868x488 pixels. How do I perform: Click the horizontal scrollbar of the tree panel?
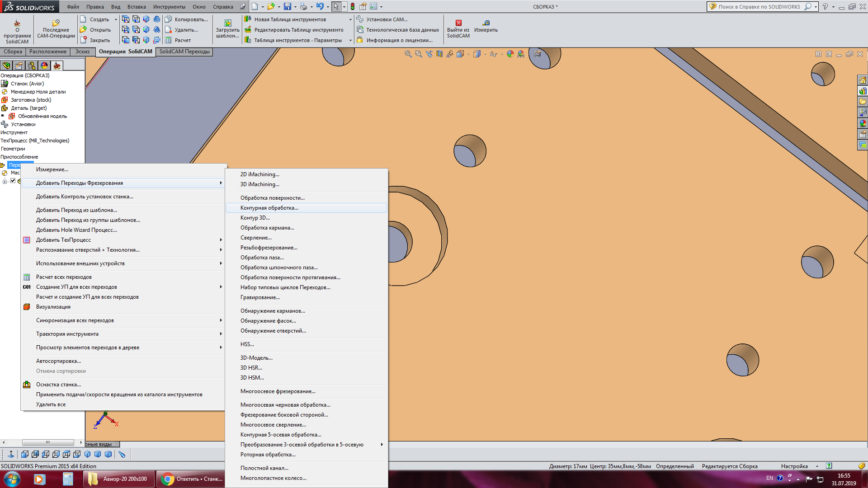(x=47, y=442)
